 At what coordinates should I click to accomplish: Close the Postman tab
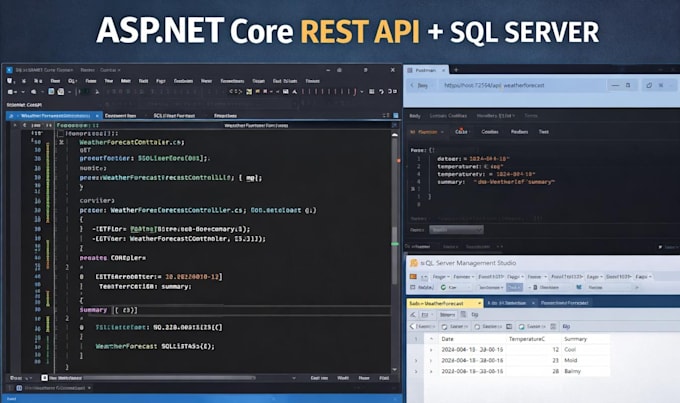(x=444, y=70)
